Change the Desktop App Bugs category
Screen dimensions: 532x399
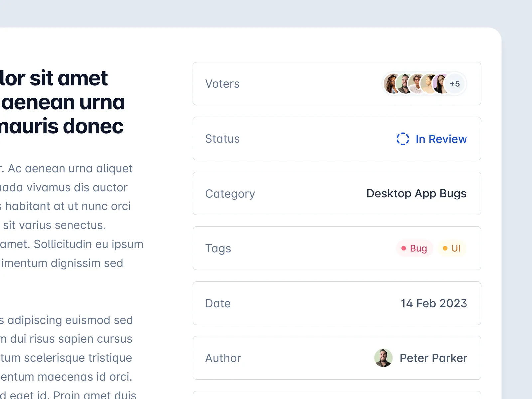coord(416,194)
